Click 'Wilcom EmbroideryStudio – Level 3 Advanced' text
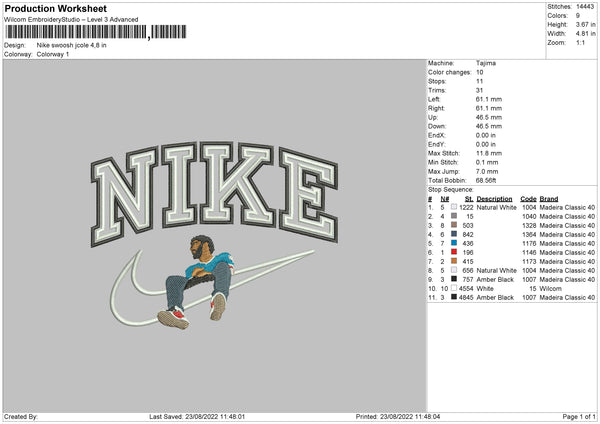The height and width of the screenshot is (424, 600). click(x=71, y=20)
